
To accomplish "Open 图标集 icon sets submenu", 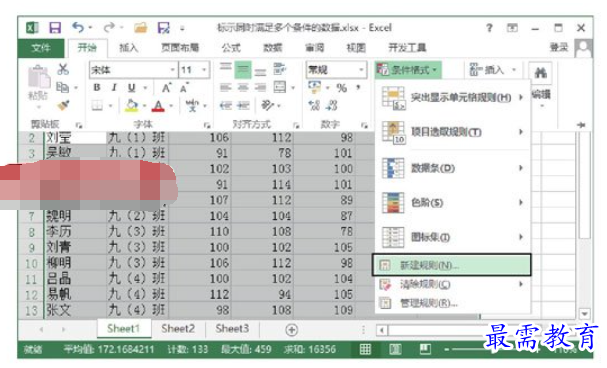I will coord(452,237).
